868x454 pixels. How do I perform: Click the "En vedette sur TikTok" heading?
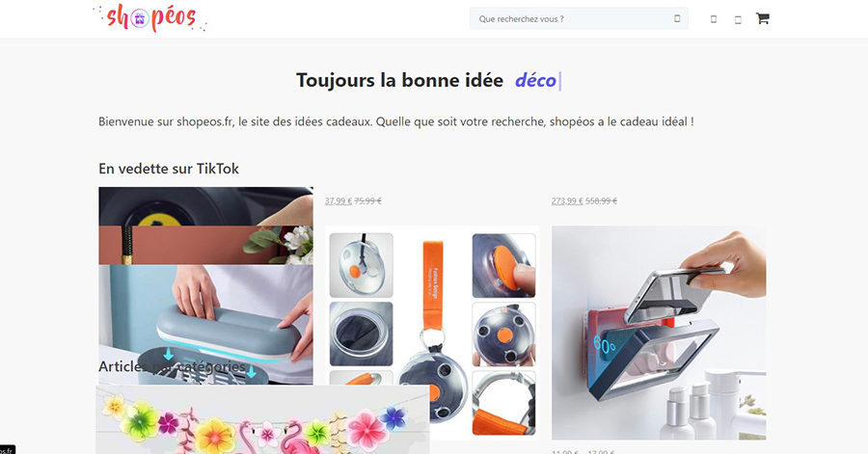[169, 169]
